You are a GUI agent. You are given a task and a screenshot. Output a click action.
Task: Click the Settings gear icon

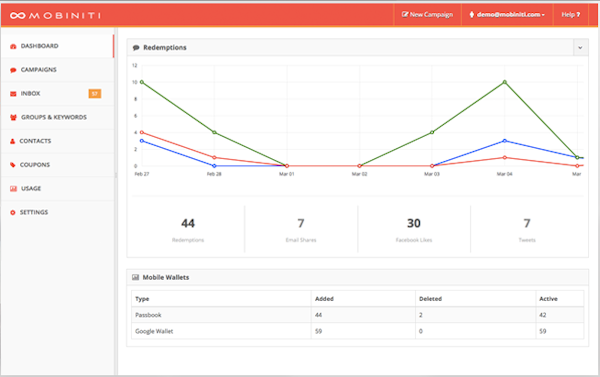pyautogui.click(x=13, y=212)
